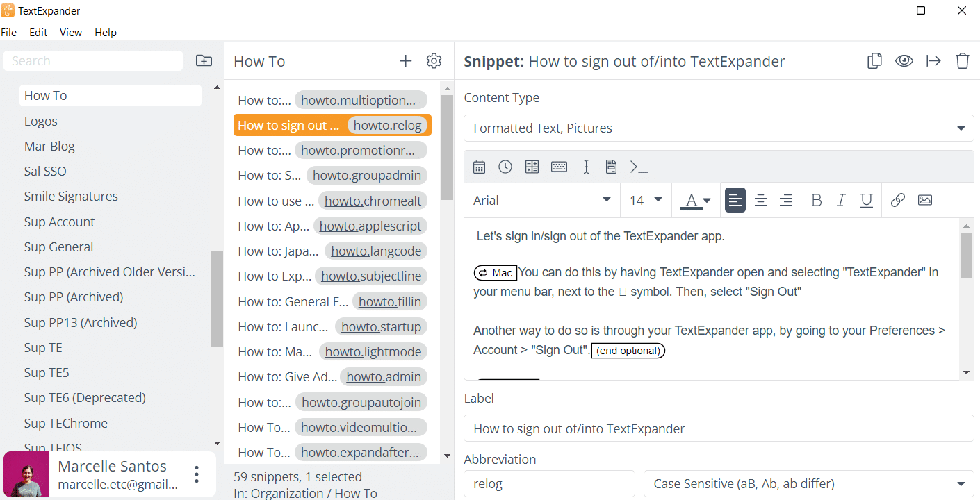
Task: Click the Mac optional section marker
Action: pos(496,273)
